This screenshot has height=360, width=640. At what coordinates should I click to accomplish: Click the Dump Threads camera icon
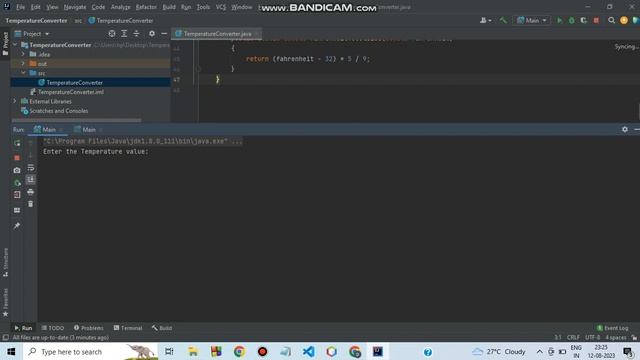tap(17, 170)
